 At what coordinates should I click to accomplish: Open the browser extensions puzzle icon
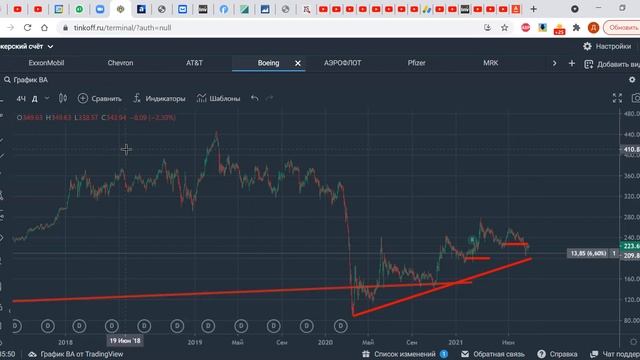(x=576, y=28)
